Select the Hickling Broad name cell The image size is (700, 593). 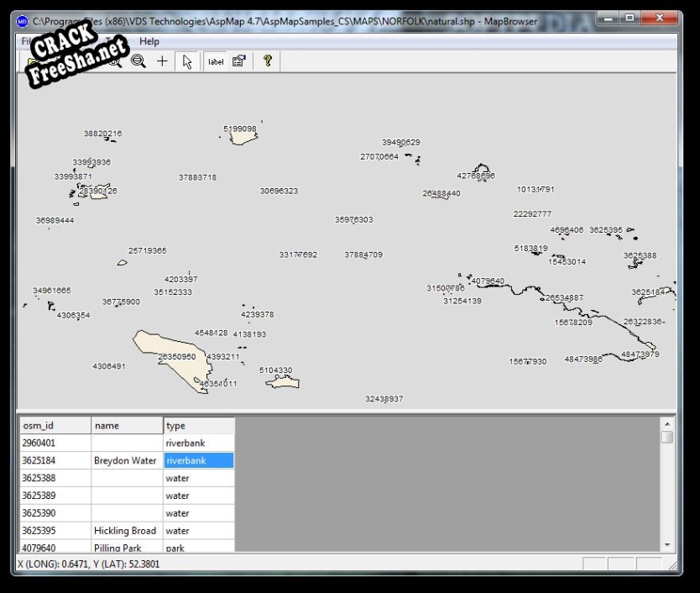126,531
